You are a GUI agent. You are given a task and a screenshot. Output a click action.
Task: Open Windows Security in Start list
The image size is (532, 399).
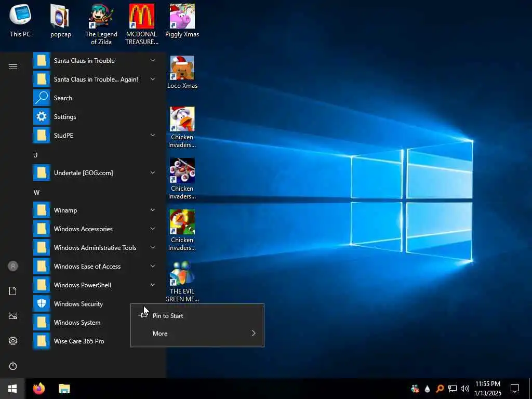(95, 303)
